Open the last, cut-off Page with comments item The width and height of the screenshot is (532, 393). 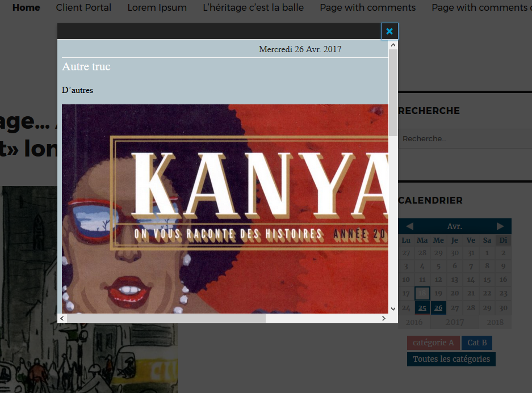pyautogui.click(x=481, y=7)
